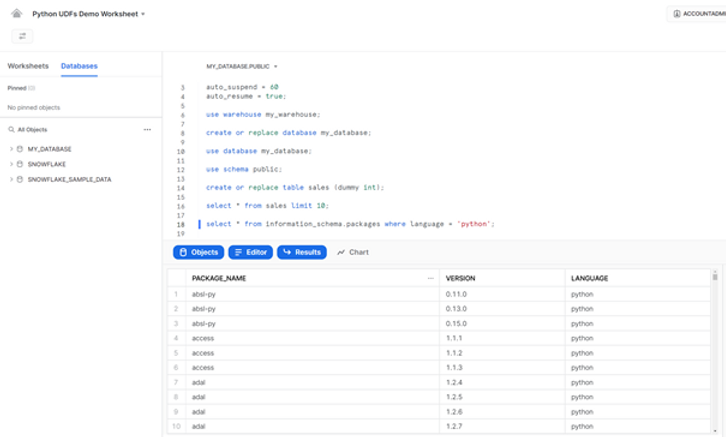Select the version 1.2.5 cell
The width and height of the screenshot is (726, 437).
(x=502, y=397)
